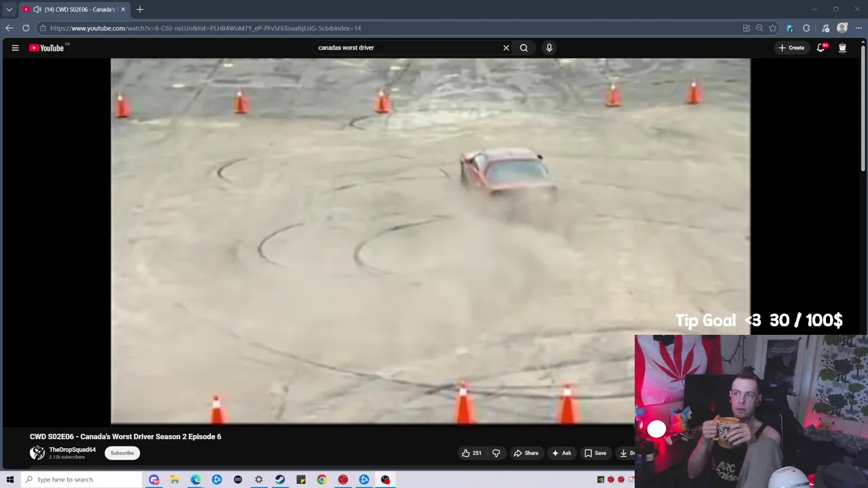Click the 2.12k subscribers text
This screenshot has height=488, width=868.
[66, 457]
